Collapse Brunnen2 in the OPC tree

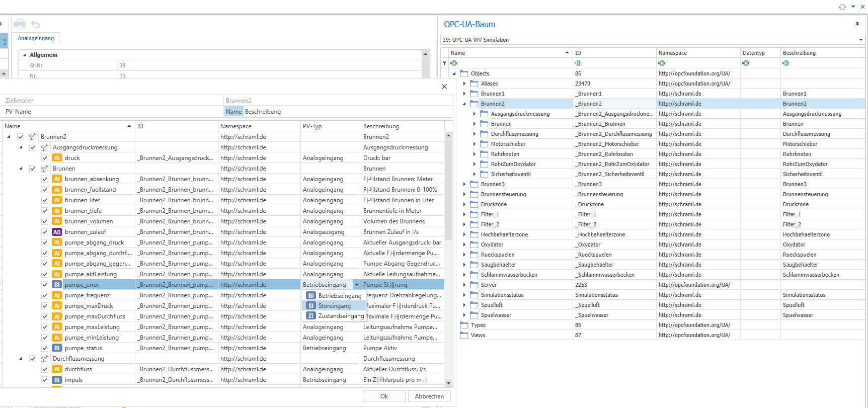464,104
